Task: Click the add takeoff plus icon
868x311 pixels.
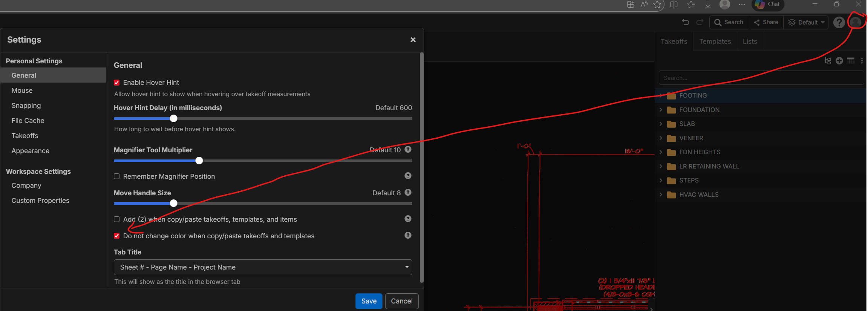Action: (839, 61)
